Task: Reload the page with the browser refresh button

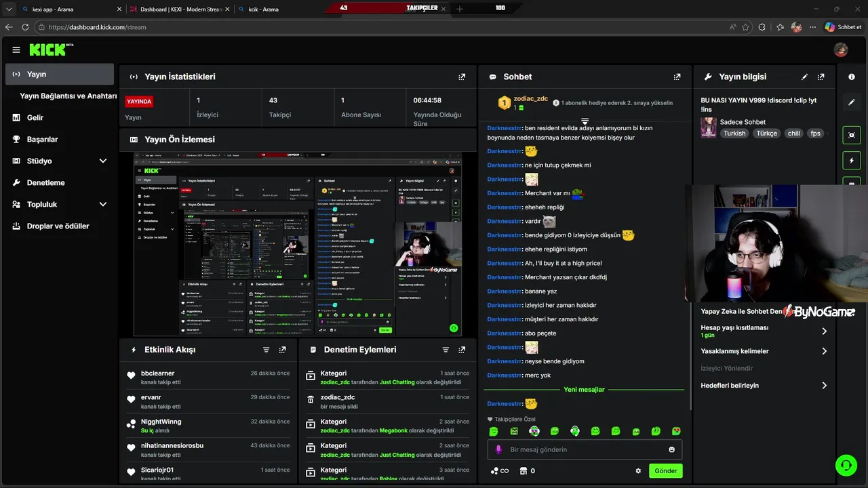Action: [25, 27]
